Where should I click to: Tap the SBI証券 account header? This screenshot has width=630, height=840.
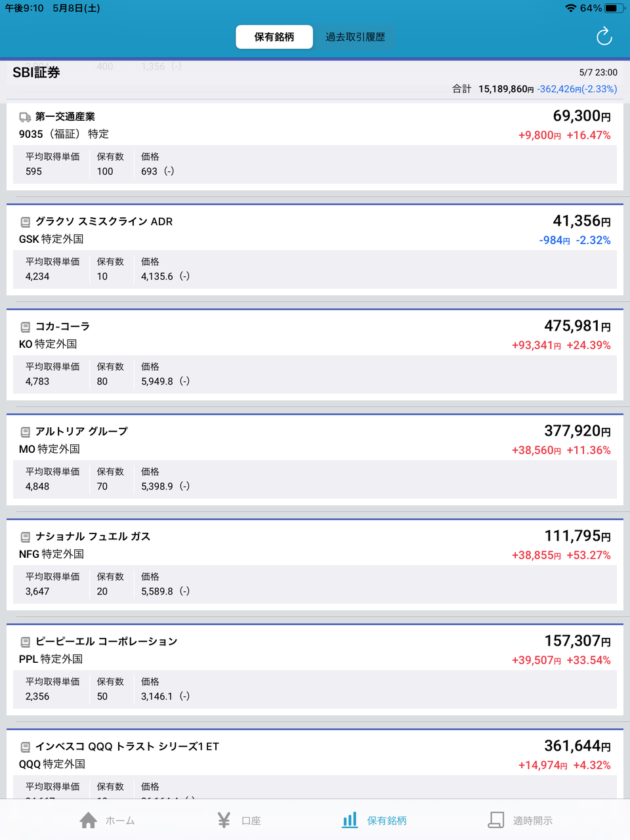37,73
